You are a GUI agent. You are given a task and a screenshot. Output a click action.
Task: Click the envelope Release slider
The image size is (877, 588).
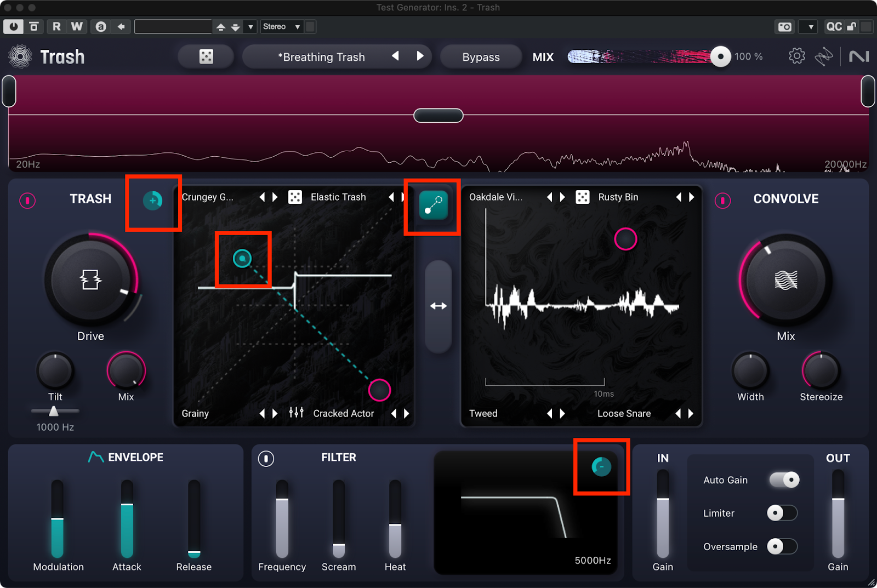pyautogui.click(x=194, y=519)
